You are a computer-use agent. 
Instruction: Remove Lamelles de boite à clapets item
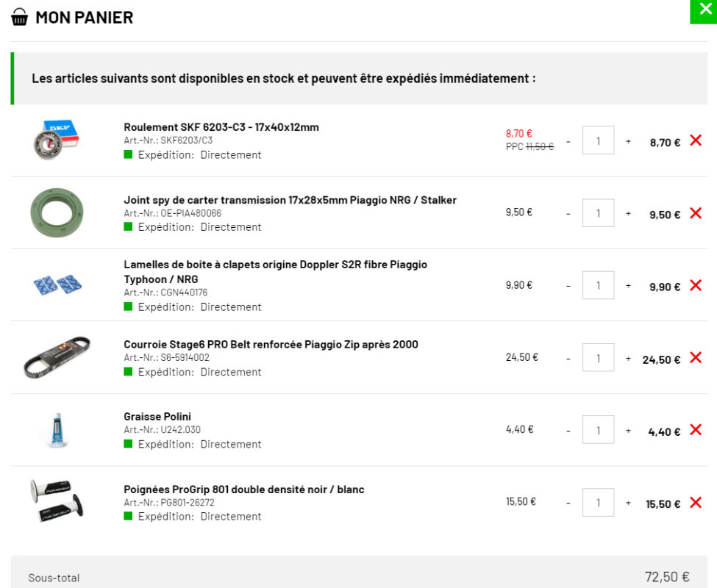click(x=696, y=285)
